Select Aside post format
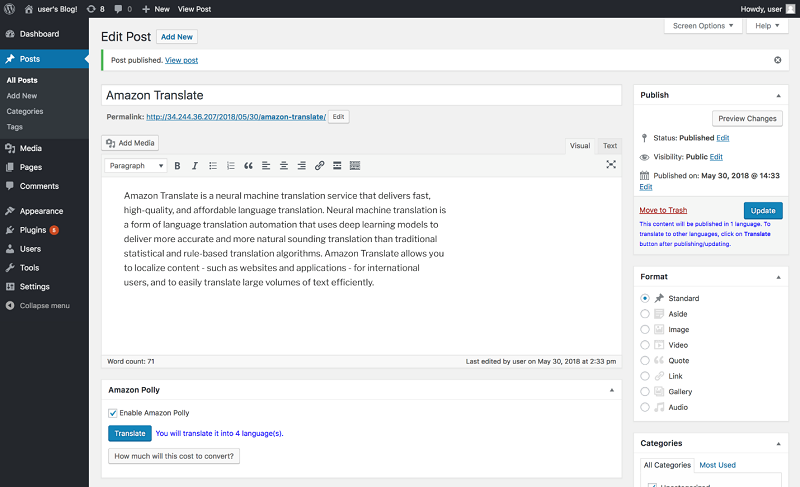 coord(645,314)
